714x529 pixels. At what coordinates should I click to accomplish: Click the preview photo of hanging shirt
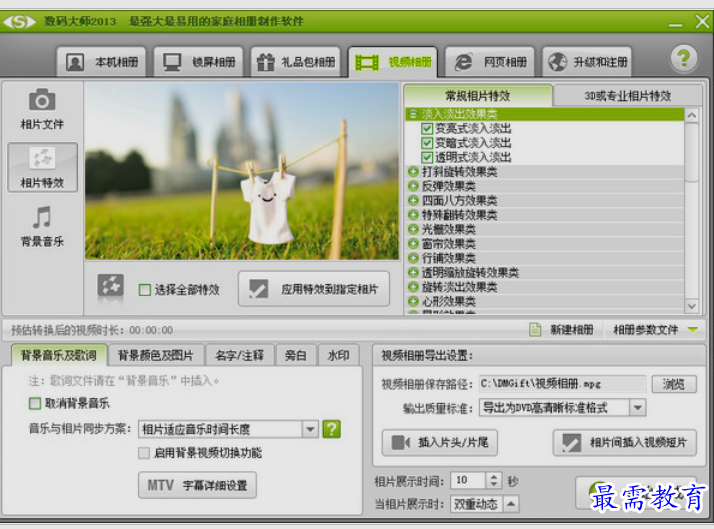pyautogui.click(x=242, y=171)
